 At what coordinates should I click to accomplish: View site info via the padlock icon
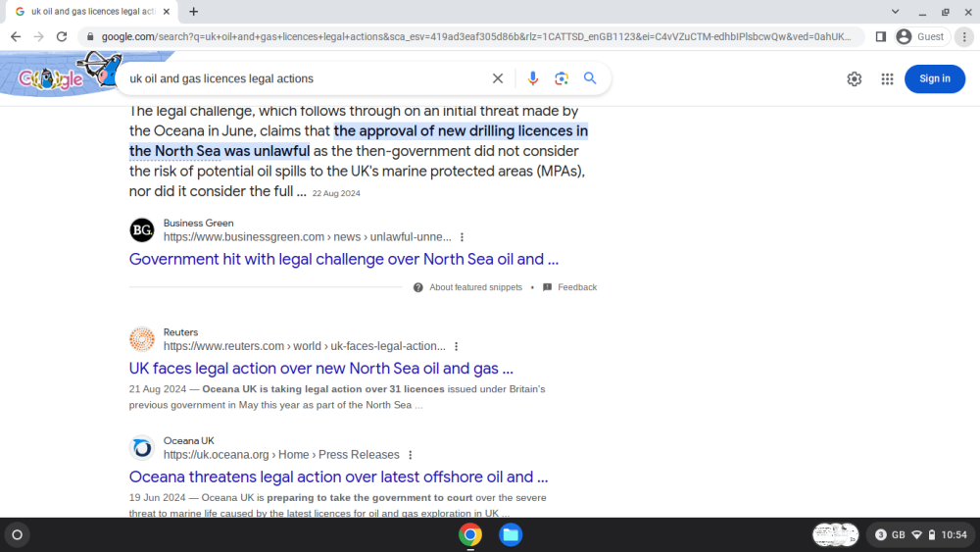(x=90, y=37)
